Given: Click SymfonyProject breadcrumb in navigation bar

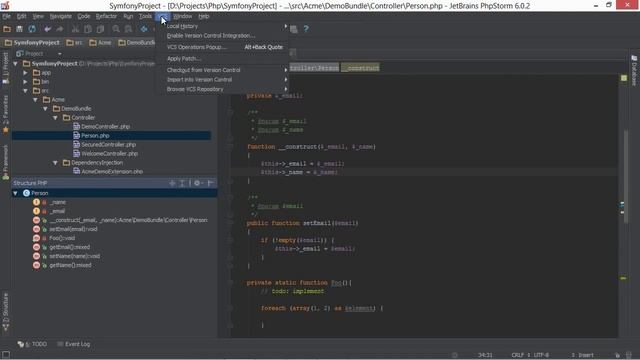Looking at the screenshot, I should [x=32, y=42].
